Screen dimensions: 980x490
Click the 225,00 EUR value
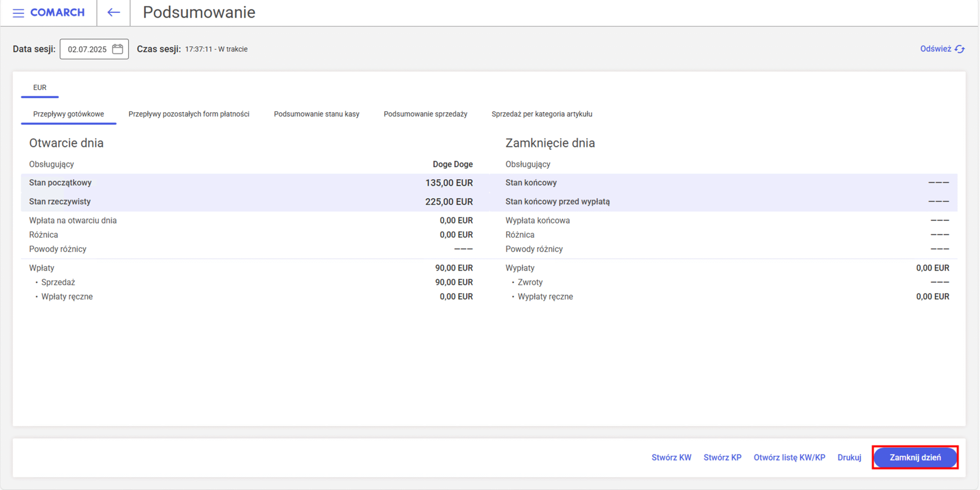point(449,202)
